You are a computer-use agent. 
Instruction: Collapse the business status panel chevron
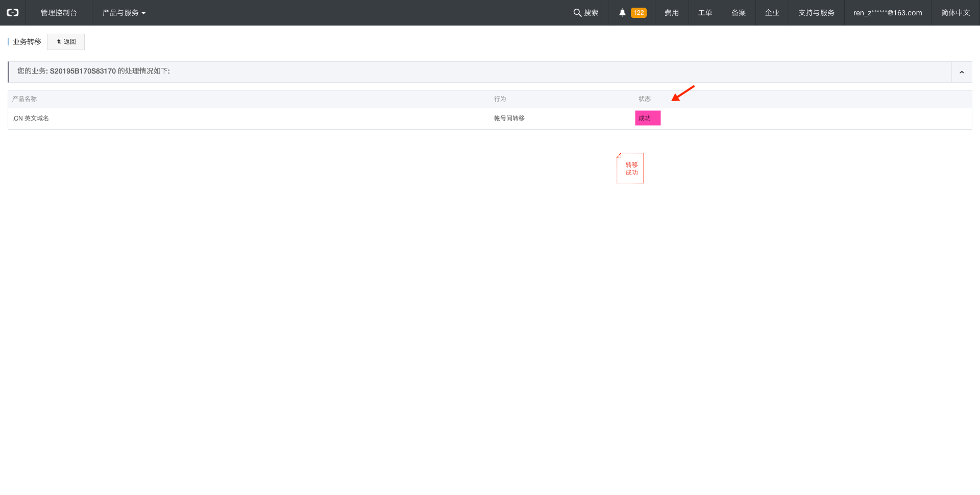[x=962, y=72]
